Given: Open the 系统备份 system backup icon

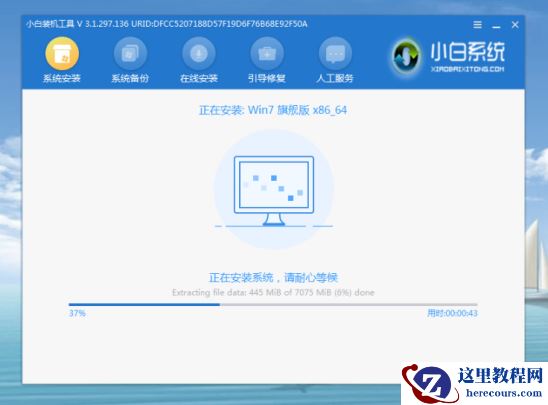Looking at the screenshot, I should 130,53.
